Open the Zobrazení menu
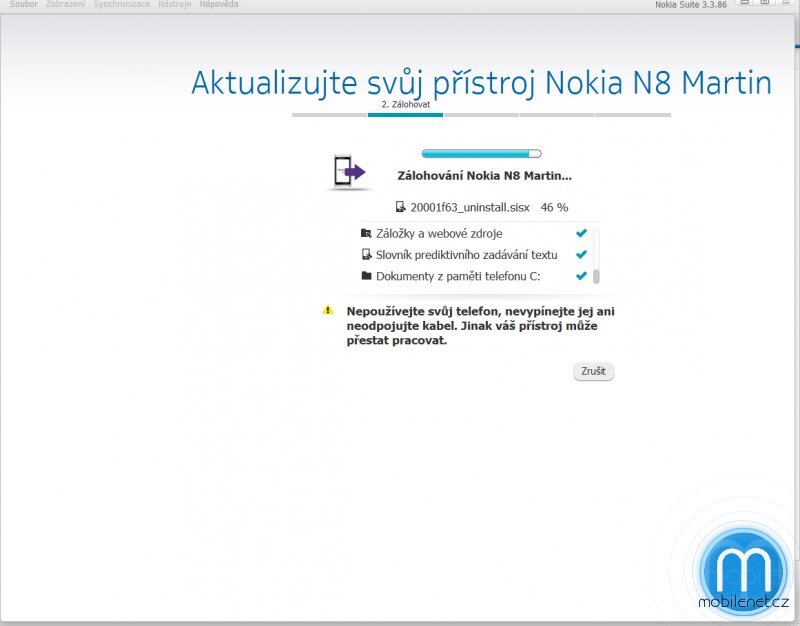The height and width of the screenshot is (626, 800). pos(65,4)
